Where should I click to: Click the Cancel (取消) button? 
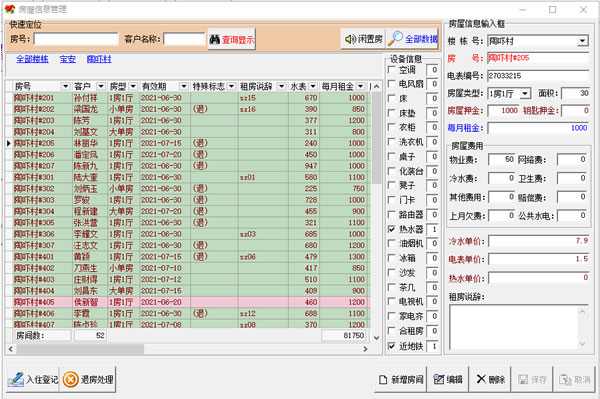[574, 379]
